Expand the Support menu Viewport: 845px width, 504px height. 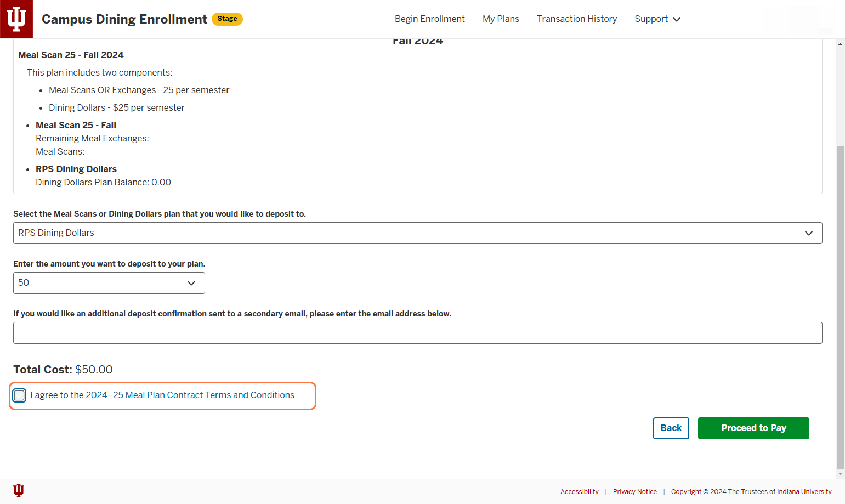[657, 19]
